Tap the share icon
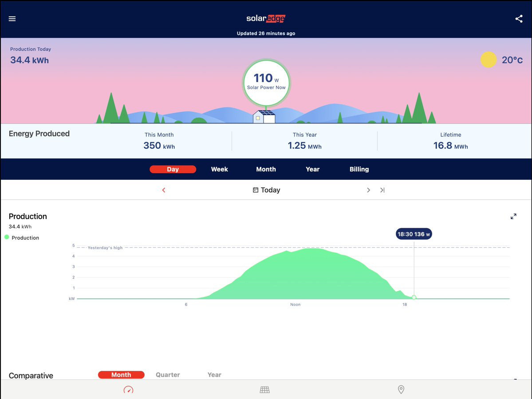The image size is (532, 399). click(x=519, y=19)
